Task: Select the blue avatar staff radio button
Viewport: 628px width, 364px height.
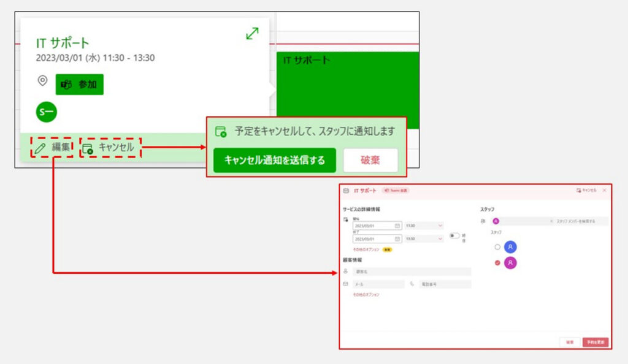Action: (497, 247)
